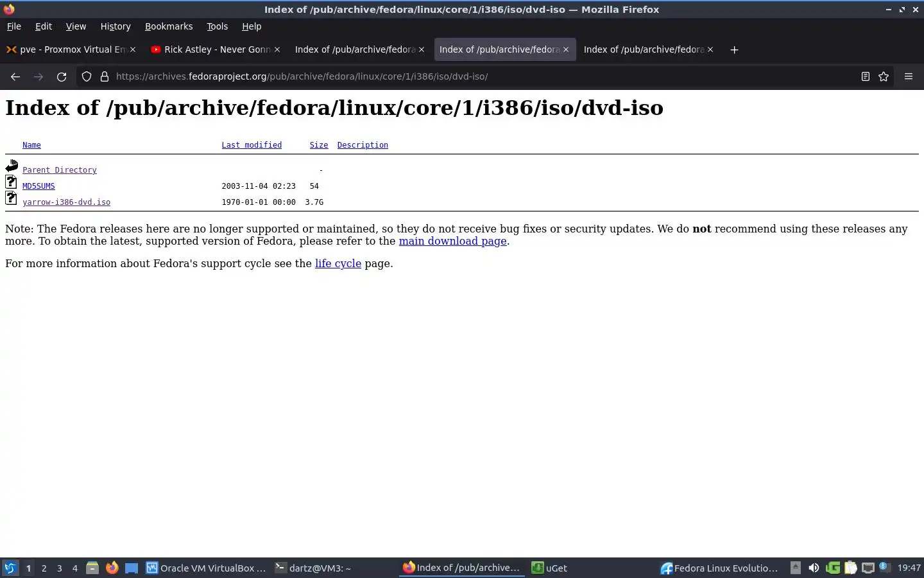Maximize the Firefox window
924x578 pixels.
click(x=902, y=10)
